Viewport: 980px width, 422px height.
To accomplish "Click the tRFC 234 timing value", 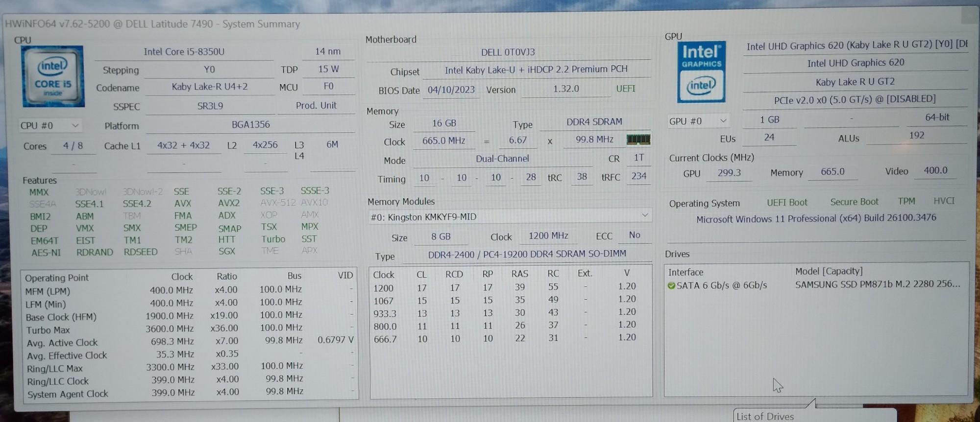I will pos(638,176).
